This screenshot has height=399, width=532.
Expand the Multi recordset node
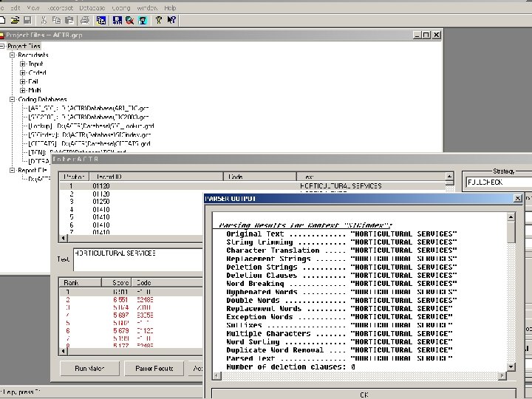pyautogui.click(x=22, y=90)
